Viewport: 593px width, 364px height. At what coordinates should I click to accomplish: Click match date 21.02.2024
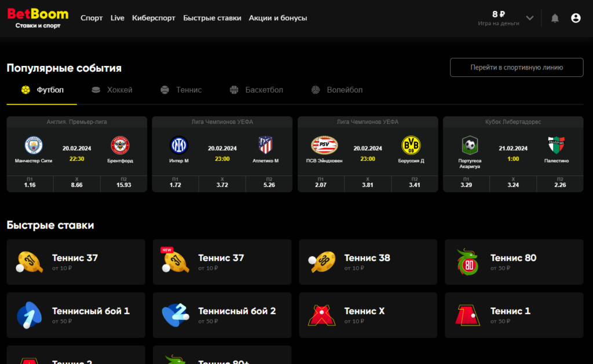513,148
